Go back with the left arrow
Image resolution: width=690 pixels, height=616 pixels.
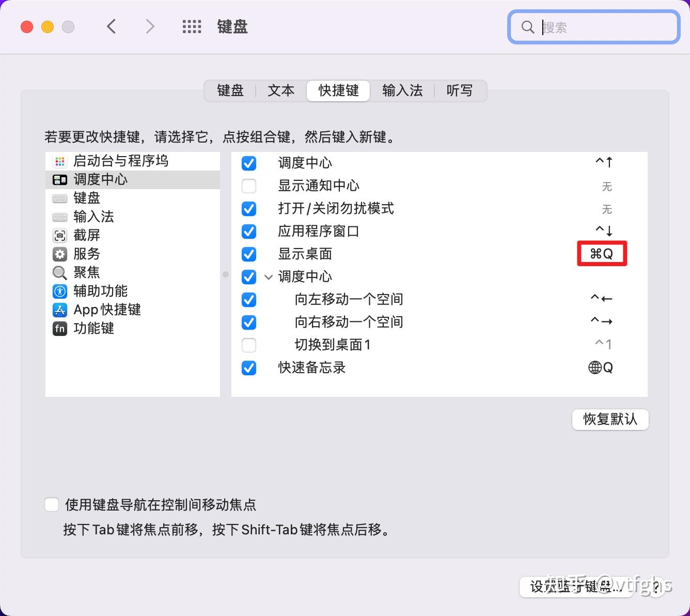click(111, 26)
